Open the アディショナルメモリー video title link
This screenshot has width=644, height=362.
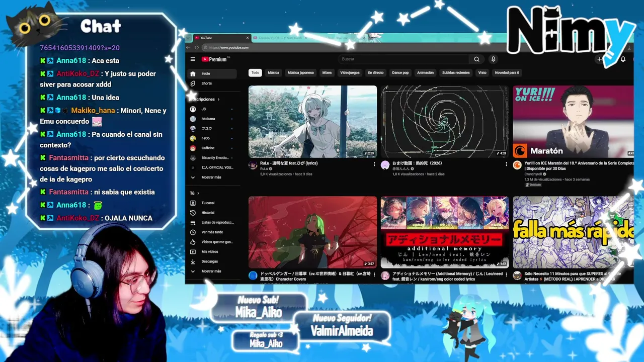(x=447, y=277)
